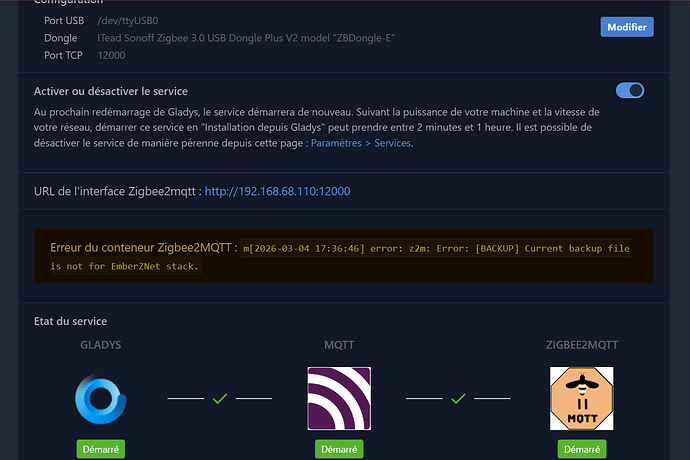690x460 pixels.
Task: Click the 12000 TCP port value
Action: 111,55
